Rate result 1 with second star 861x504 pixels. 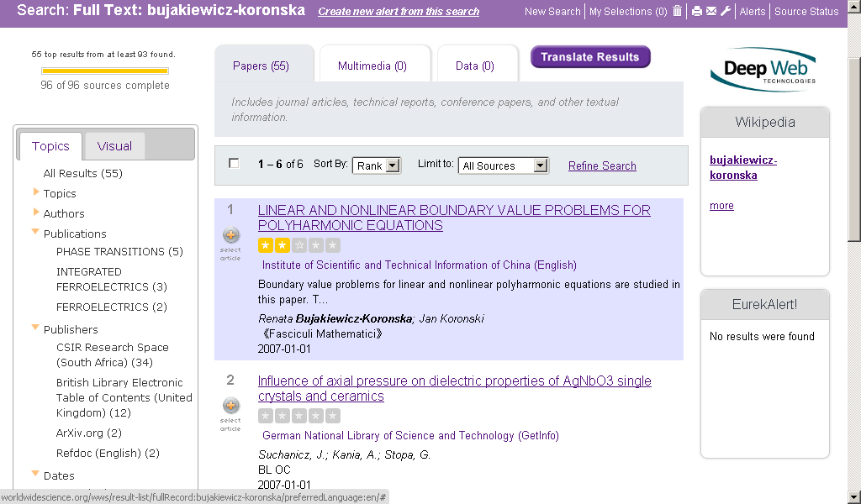pyautogui.click(x=283, y=245)
